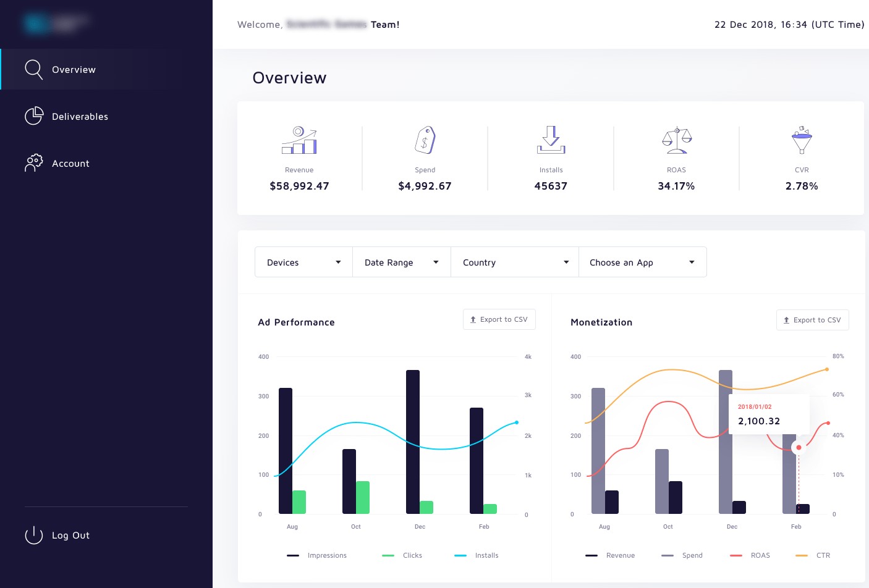Image resolution: width=869 pixels, height=588 pixels.
Task: Expand the Date Range dropdown
Action: pos(401,262)
